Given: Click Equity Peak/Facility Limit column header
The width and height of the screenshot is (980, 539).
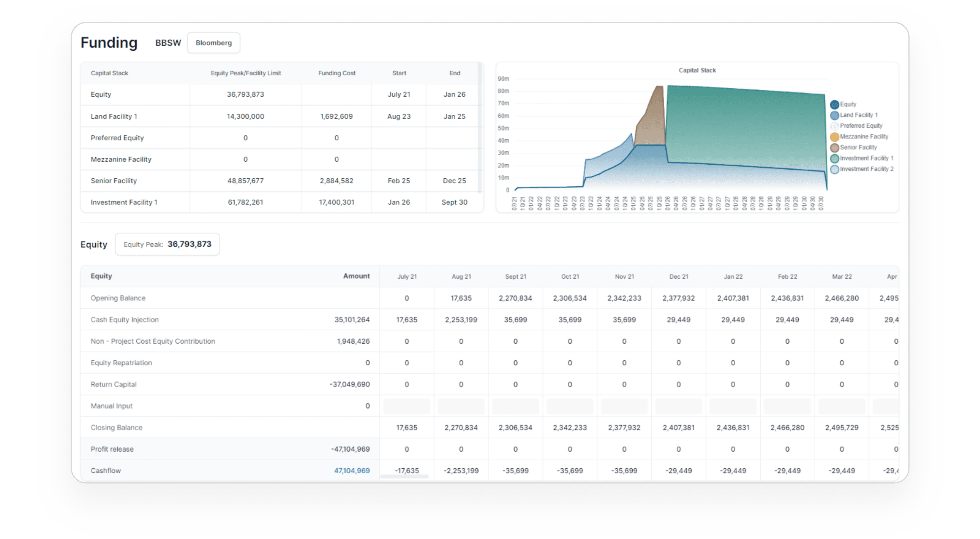Looking at the screenshot, I should pyautogui.click(x=246, y=73).
